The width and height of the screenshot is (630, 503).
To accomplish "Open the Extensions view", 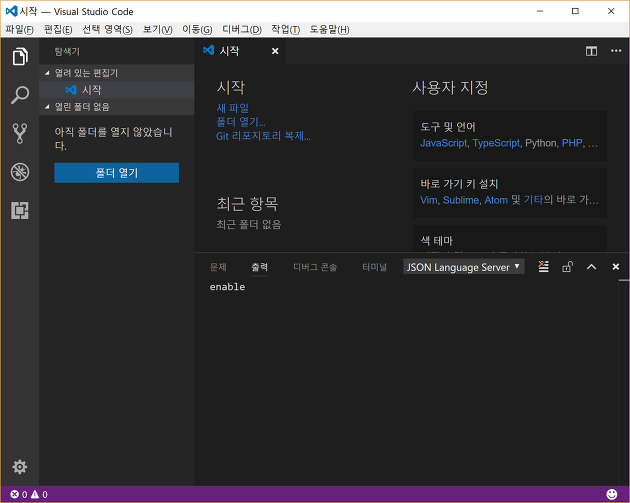I will 20,210.
